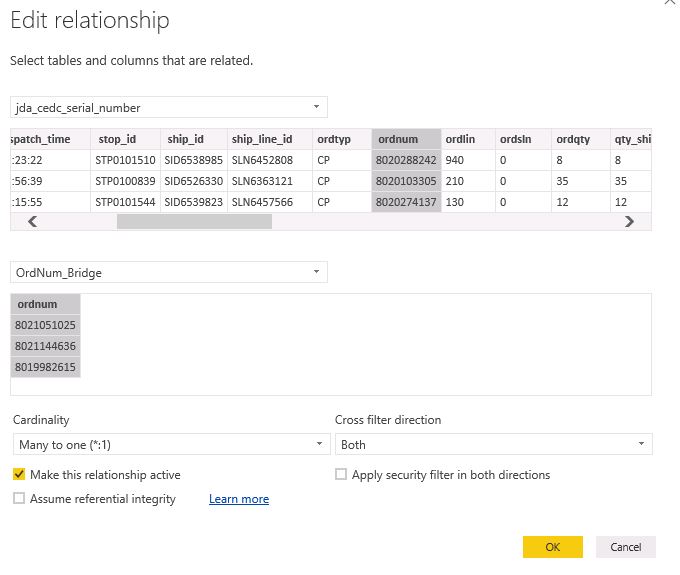Select the ship_id column header
The width and height of the screenshot is (680, 575).
(x=194, y=139)
